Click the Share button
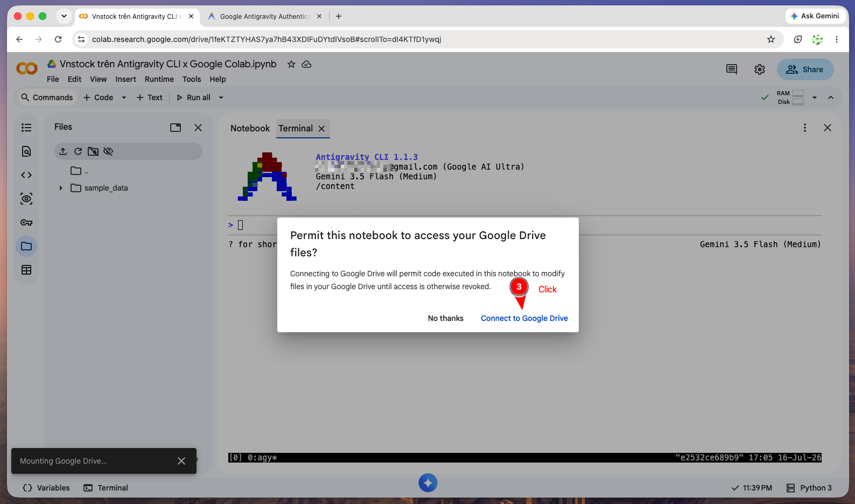 tap(805, 69)
